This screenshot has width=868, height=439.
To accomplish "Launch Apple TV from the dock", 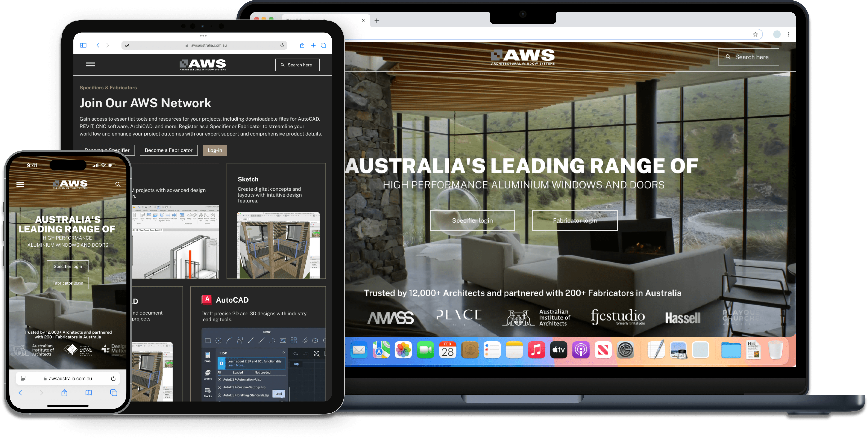I will 558,350.
